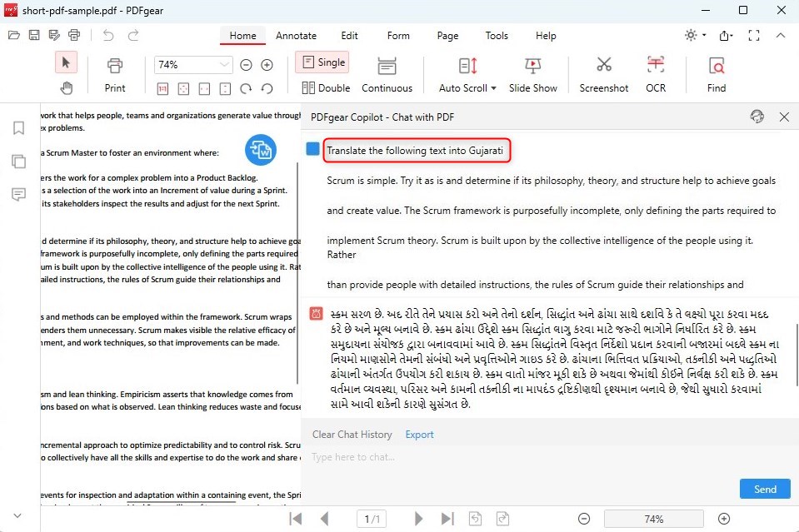Image resolution: width=799 pixels, height=532 pixels.
Task: Collapse the ribbon with the chevron
Action: tap(780, 35)
